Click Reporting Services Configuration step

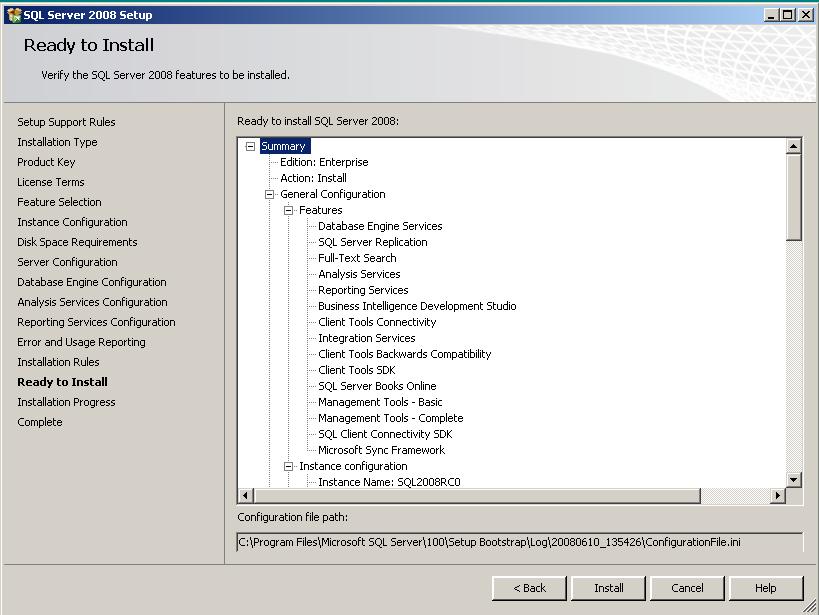point(97,322)
